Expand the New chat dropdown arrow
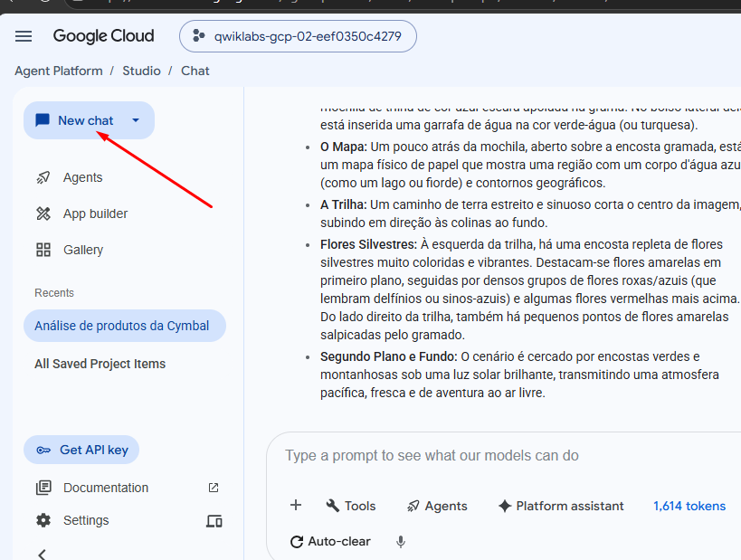The height and width of the screenshot is (560, 741). coord(136,120)
